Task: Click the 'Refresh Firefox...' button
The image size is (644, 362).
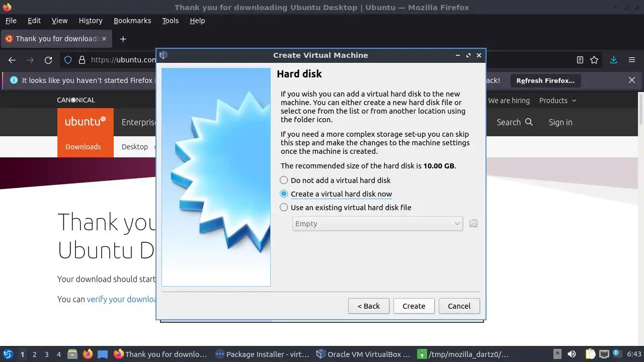Action: (x=545, y=80)
